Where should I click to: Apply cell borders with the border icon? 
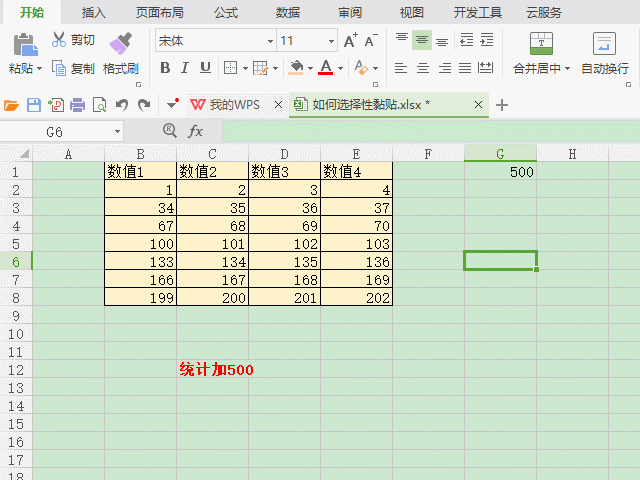(x=231, y=68)
